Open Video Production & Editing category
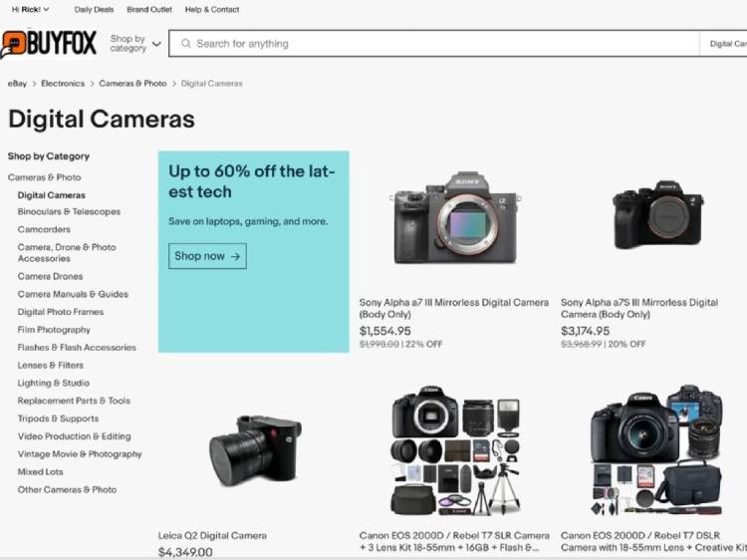Image resolution: width=747 pixels, height=560 pixels. click(x=75, y=436)
